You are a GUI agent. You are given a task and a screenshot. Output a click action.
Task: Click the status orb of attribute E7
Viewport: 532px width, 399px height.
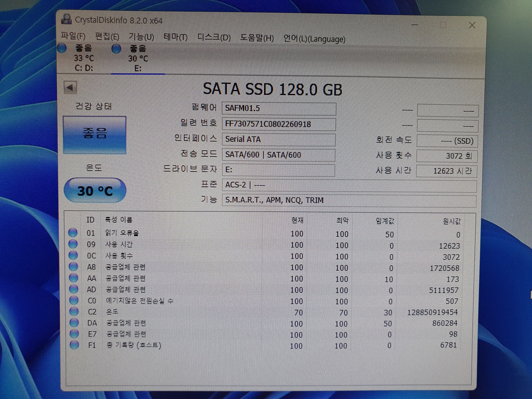point(74,334)
